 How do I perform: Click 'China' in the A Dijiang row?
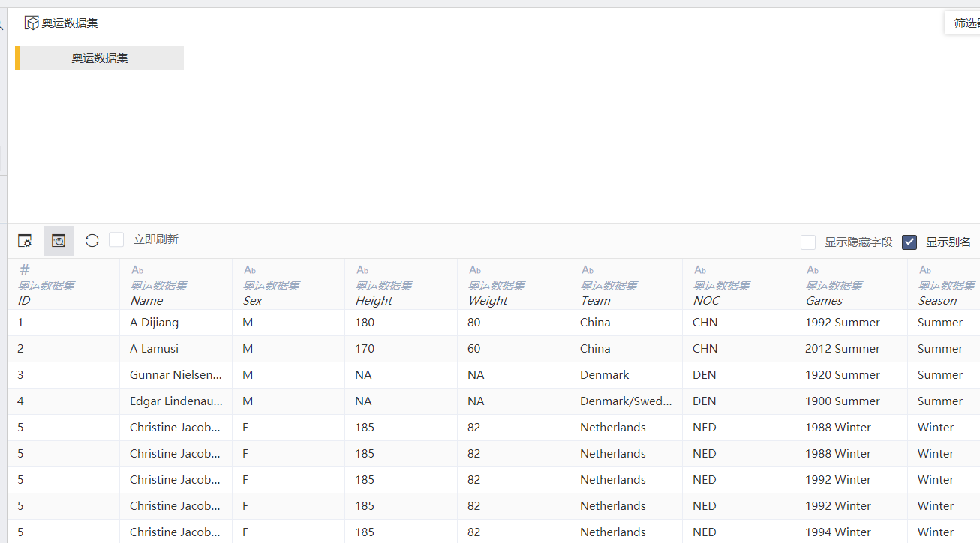[x=595, y=322]
